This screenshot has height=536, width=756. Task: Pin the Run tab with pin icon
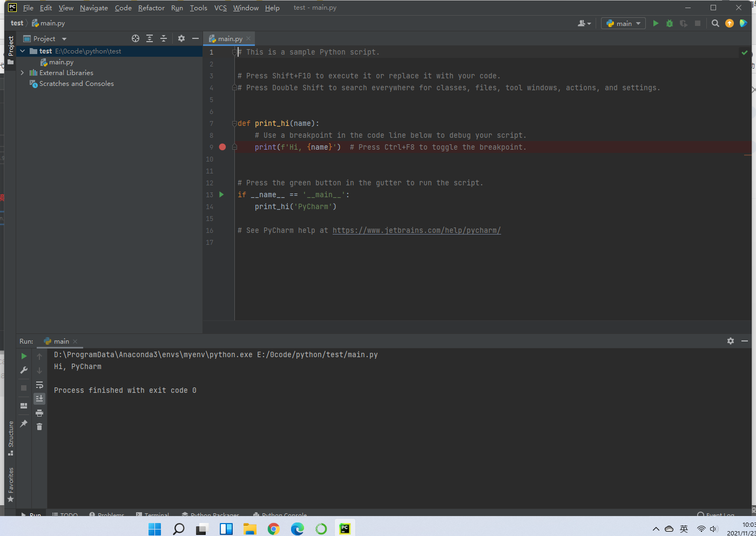coord(24,424)
